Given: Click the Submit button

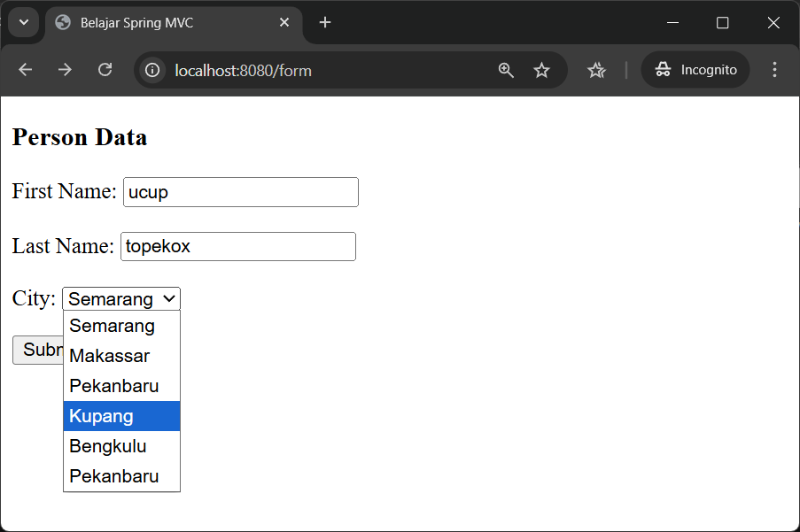Looking at the screenshot, I should (x=37, y=350).
